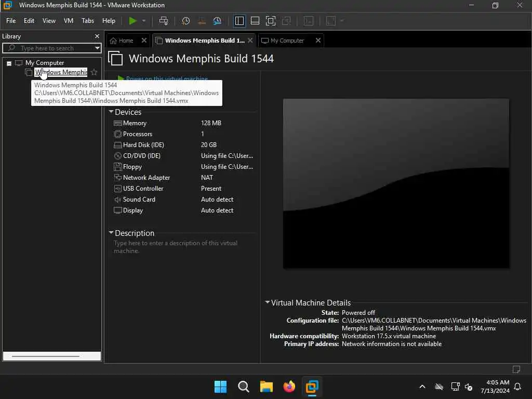Mark Windows Memphis VM as favorite star
The image size is (532, 399).
tap(95, 72)
